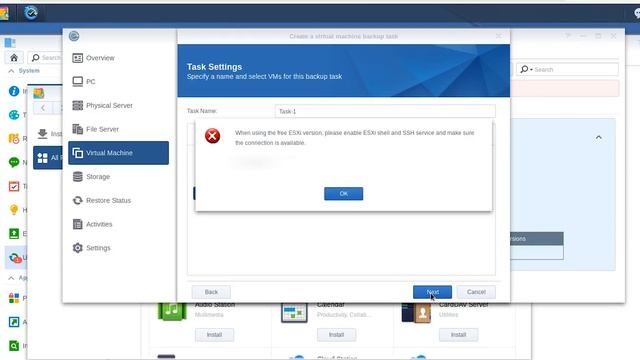This screenshot has height=360, width=640.
Task: Collapse the System section in Control Panel
Action: [x=11, y=71]
